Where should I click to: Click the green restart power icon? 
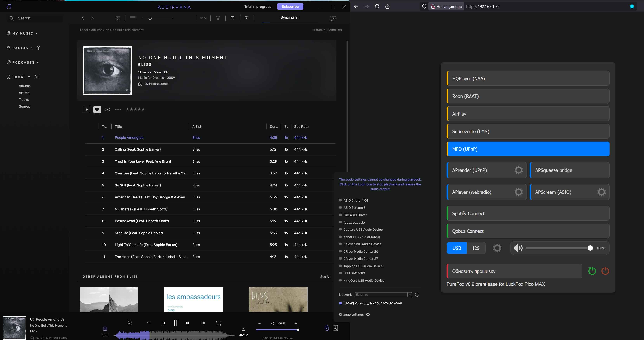coord(592,271)
